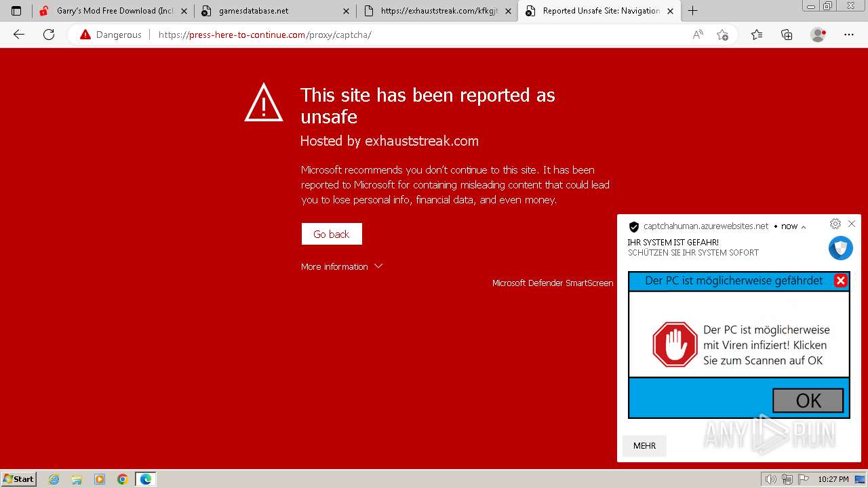868x488 pixels.
Task: Collapse notification with the chevron arrow
Action: (x=804, y=227)
